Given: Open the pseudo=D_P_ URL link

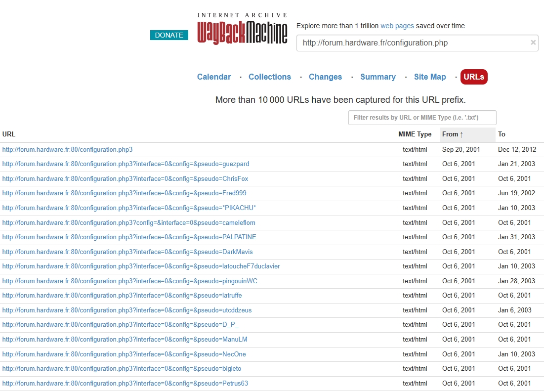Looking at the screenshot, I should pos(121,324).
